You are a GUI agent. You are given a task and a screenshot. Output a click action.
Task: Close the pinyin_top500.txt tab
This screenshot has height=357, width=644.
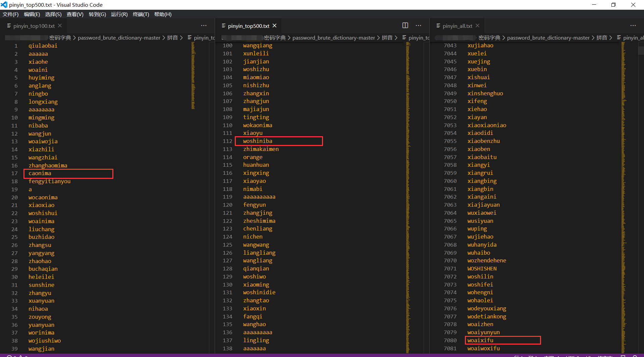pos(274,26)
